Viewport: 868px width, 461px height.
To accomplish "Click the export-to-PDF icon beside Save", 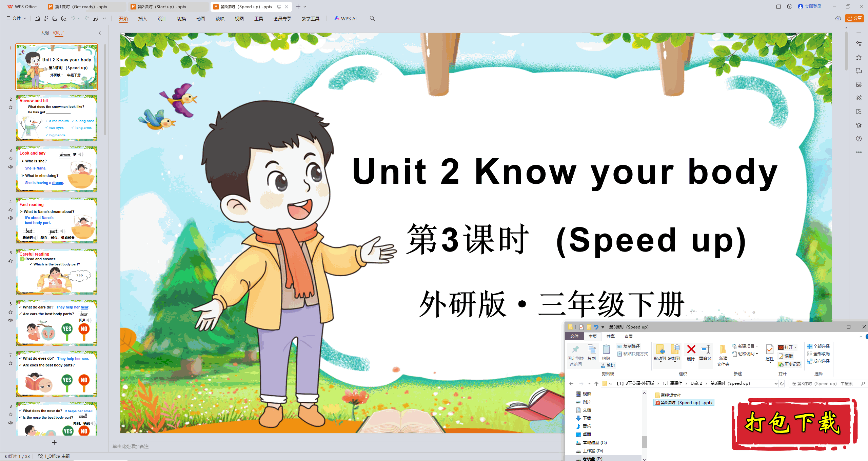I will tap(46, 18).
